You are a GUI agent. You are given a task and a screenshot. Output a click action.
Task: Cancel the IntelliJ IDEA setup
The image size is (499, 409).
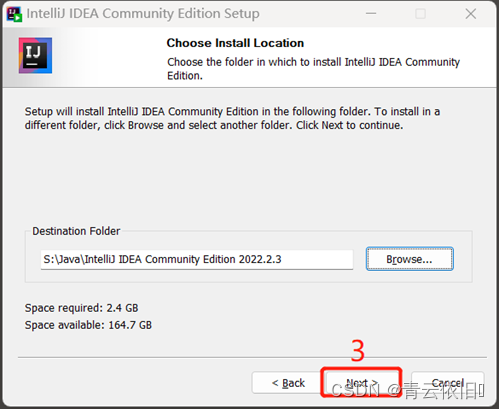point(448,383)
